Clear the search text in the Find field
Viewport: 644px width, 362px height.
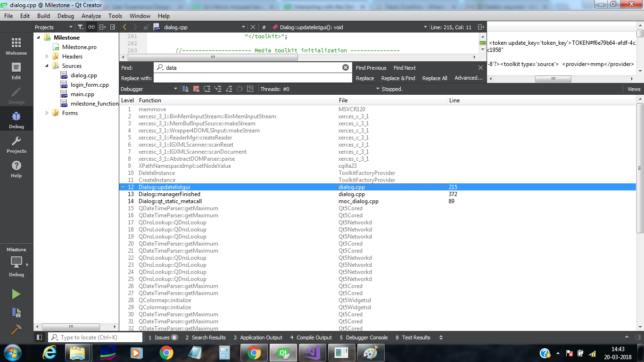pyautogui.click(x=346, y=67)
